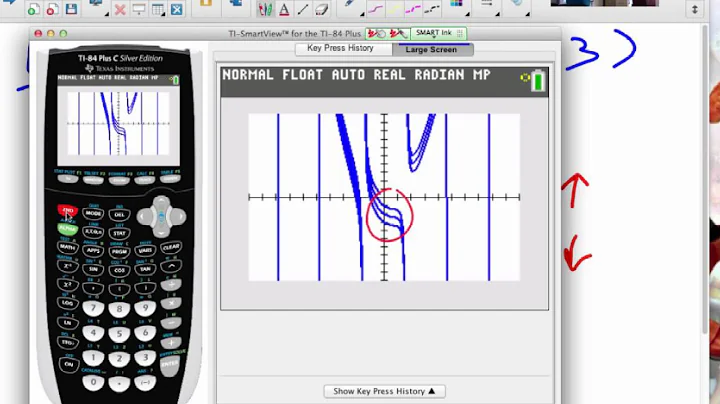Click the 2ND key on the calculator
The image size is (720, 404).
coord(68,211)
